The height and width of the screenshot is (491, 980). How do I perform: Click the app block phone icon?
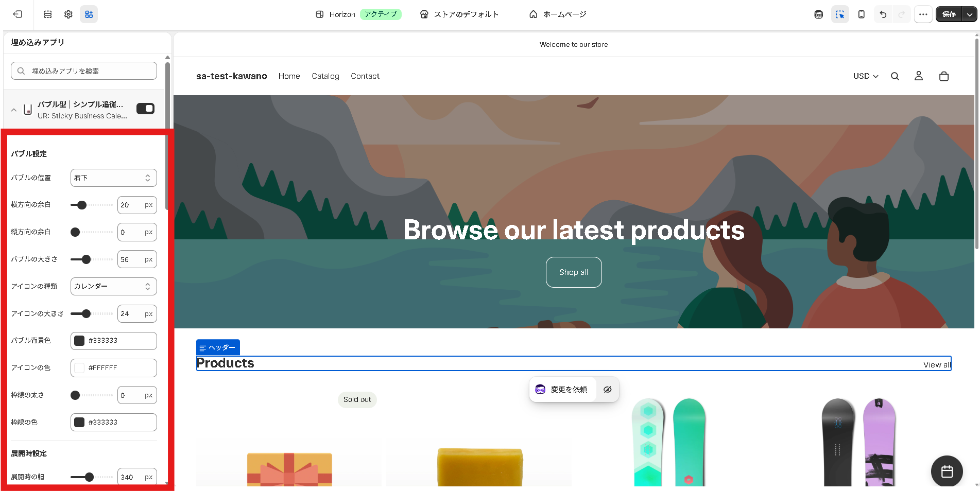coord(28,109)
